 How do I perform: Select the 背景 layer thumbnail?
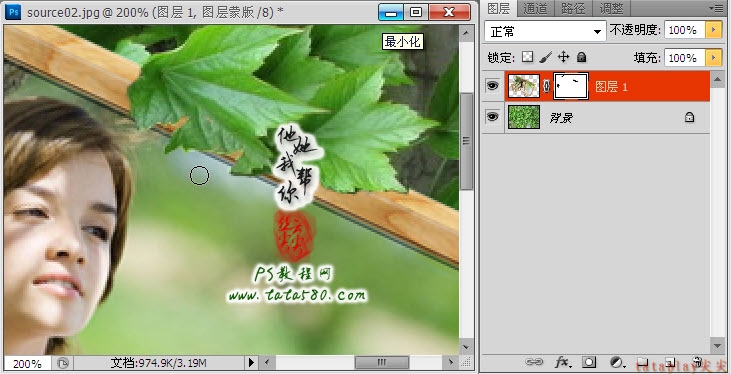tap(524, 117)
